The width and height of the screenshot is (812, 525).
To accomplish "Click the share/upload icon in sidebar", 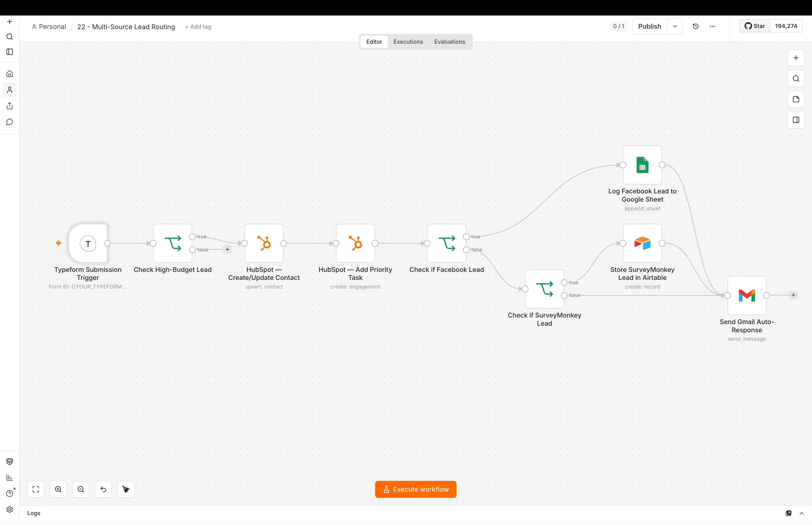I will (x=10, y=106).
